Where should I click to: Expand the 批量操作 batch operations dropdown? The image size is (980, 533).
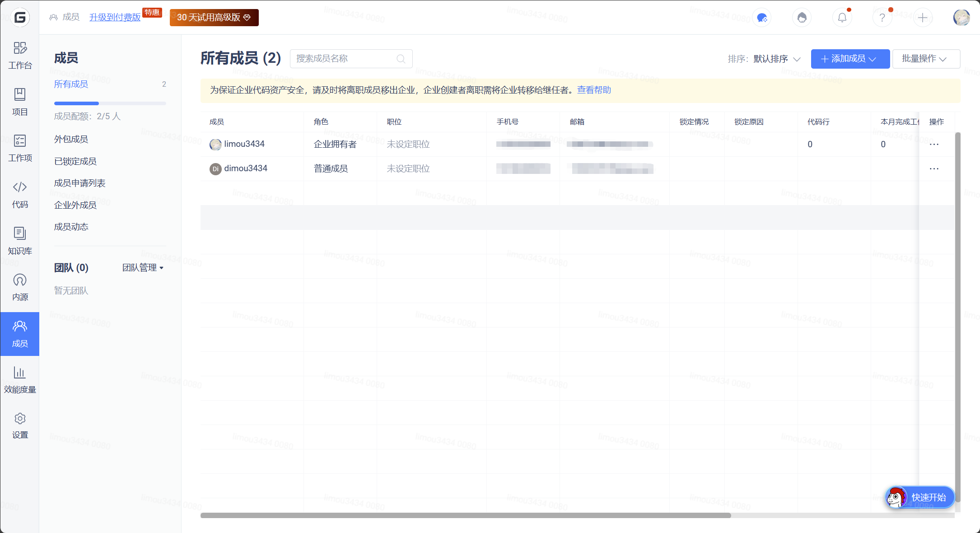point(926,59)
